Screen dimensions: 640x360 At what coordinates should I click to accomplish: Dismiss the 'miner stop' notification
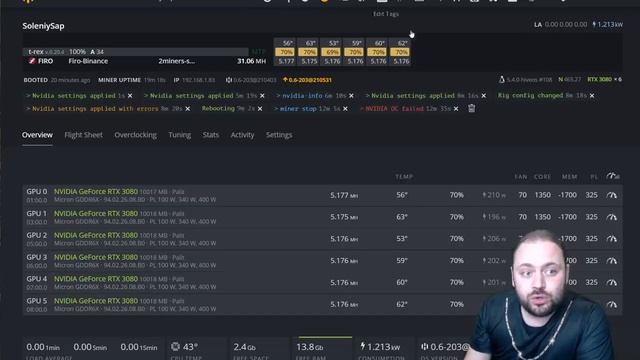(x=345, y=109)
